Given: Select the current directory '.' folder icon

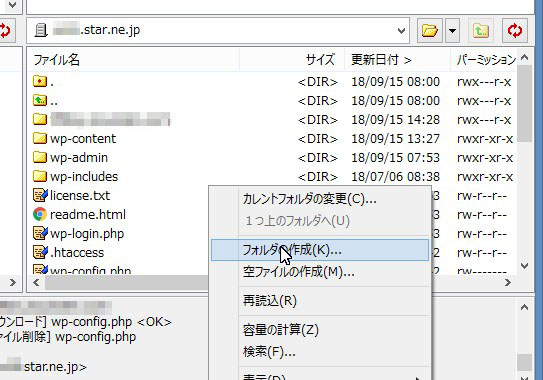Looking at the screenshot, I should (40, 82).
